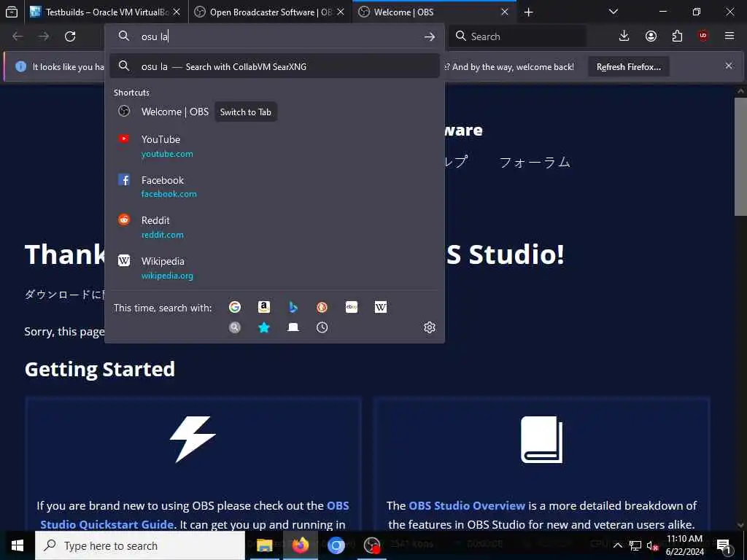The height and width of the screenshot is (560, 747).
Task: Open the フォーラム forum link
Action: click(535, 162)
